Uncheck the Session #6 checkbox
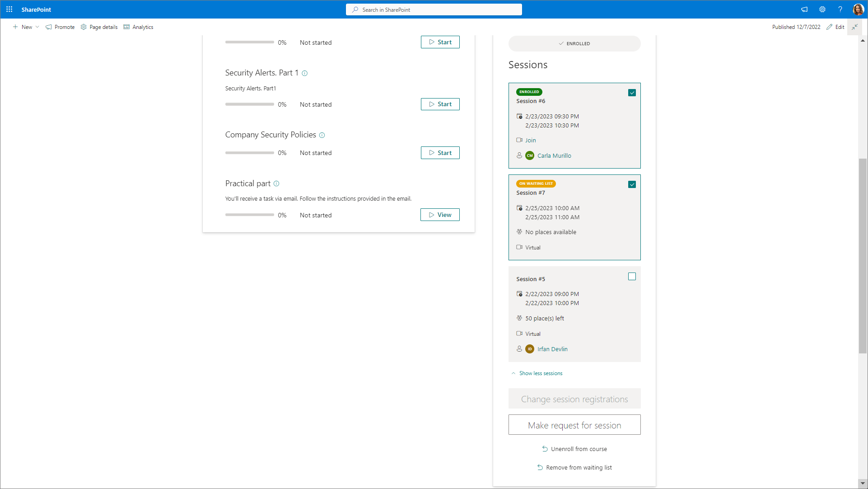The image size is (868, 489). coord(632,93)
